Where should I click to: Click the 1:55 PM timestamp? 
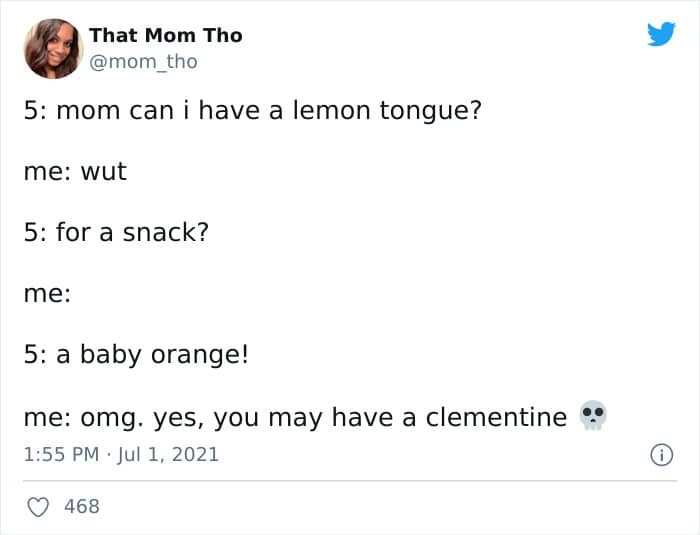coord(61,455)
